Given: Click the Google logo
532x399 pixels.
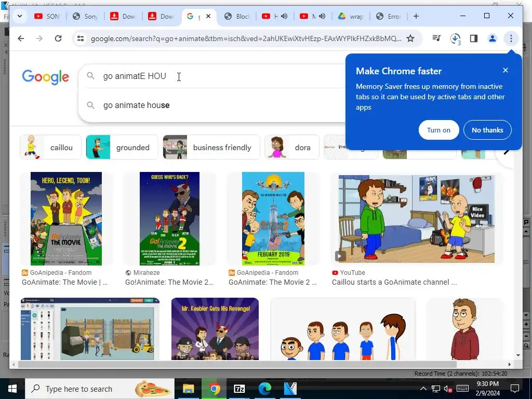Looking at the screenshot, I should tap(46, 77).
